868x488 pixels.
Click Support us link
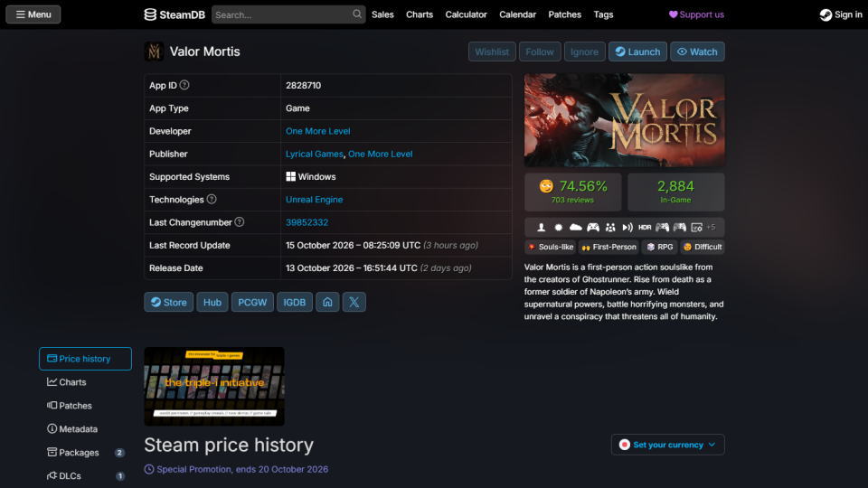pos(696,14)
